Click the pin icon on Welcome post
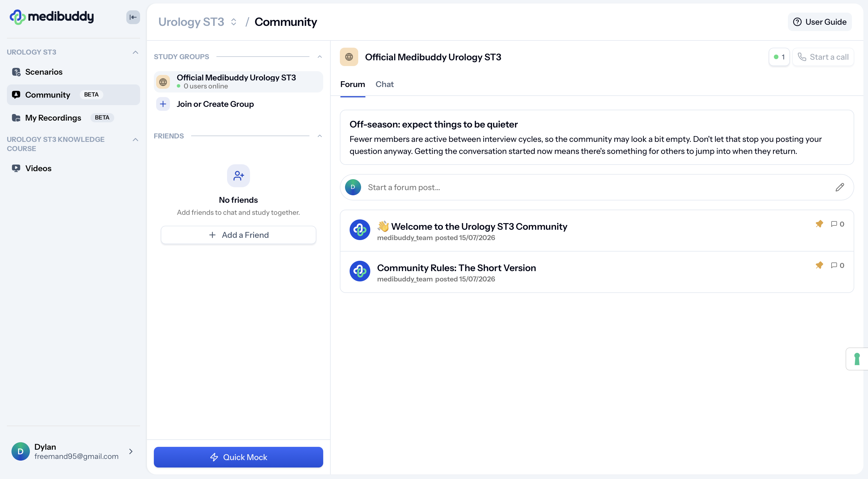The width and height of the screenshot is (868, 479). pos(819,224)
